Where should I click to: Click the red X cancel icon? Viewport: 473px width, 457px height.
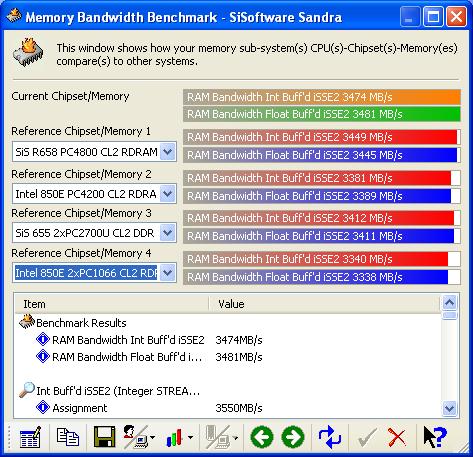click(x=396, y=437)
